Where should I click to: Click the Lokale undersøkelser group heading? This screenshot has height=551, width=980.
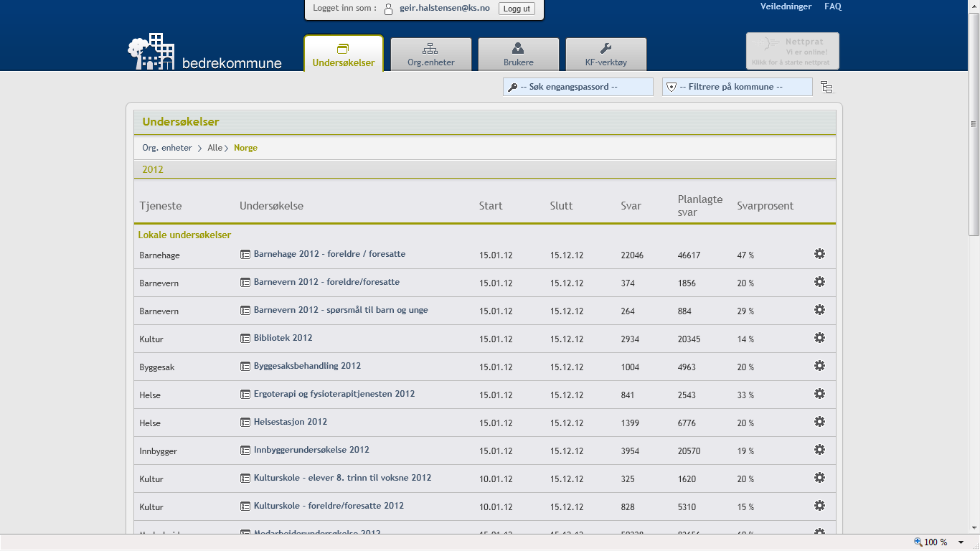(x=184, y=235)
